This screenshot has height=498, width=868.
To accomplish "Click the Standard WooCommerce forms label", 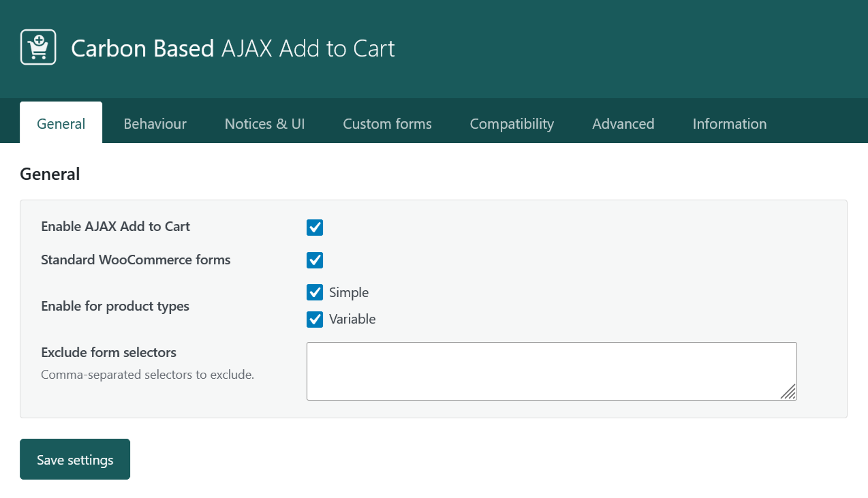I will pos(136,260).
